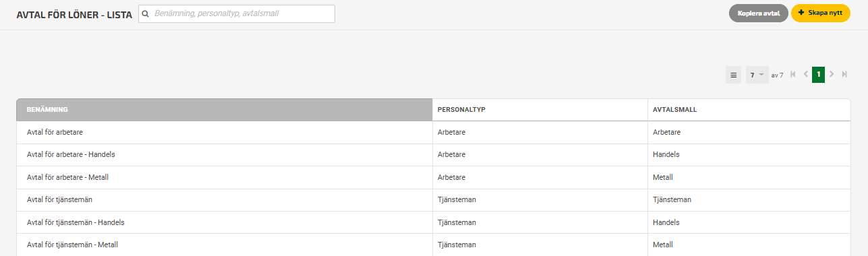
Task: Go to first page arrow
Action: 793,75
